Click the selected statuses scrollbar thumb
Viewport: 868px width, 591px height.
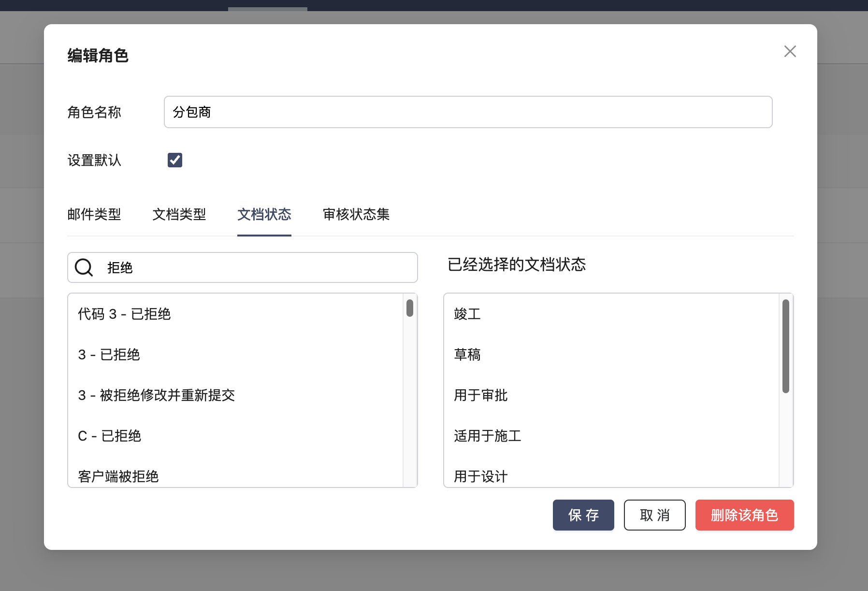pos(785,346)
